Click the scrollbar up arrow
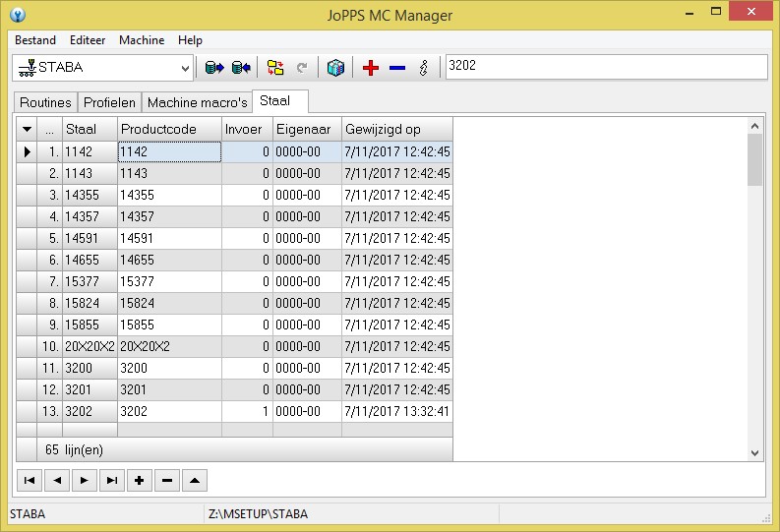The image size is (780, 532). [754, 126]
